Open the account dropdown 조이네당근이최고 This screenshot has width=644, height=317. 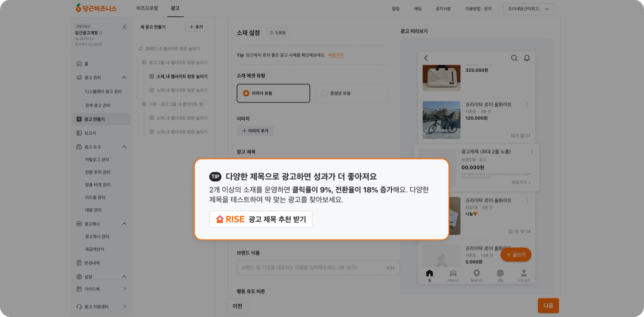tap(529, 9)
